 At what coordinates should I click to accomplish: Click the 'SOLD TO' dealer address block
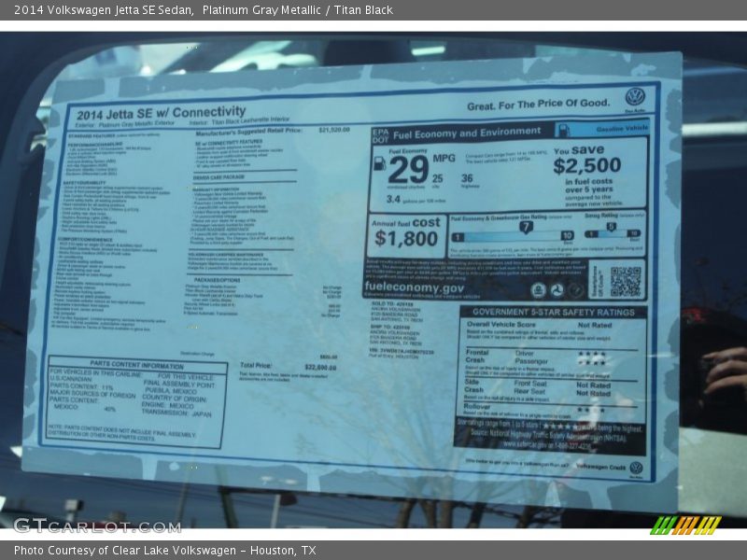[397, 313]
